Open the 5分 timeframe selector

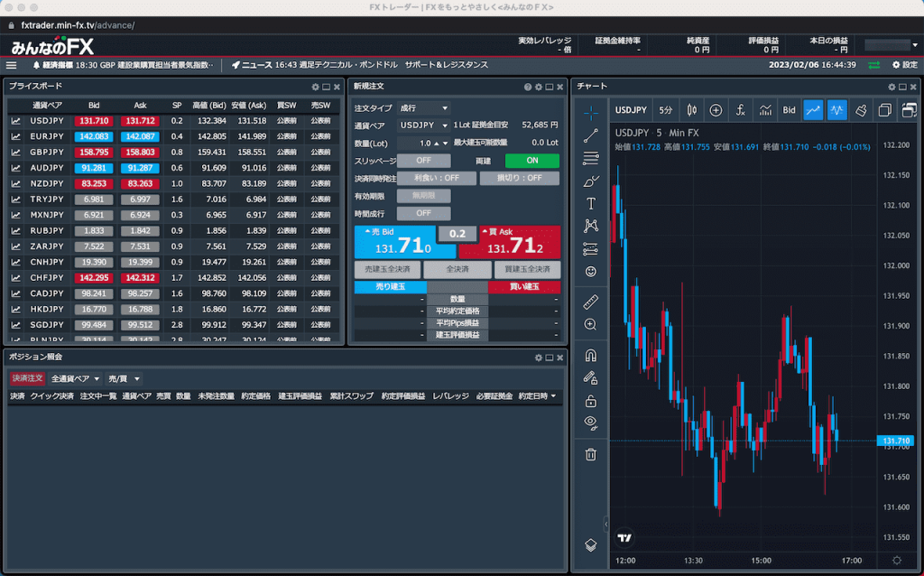665,110
